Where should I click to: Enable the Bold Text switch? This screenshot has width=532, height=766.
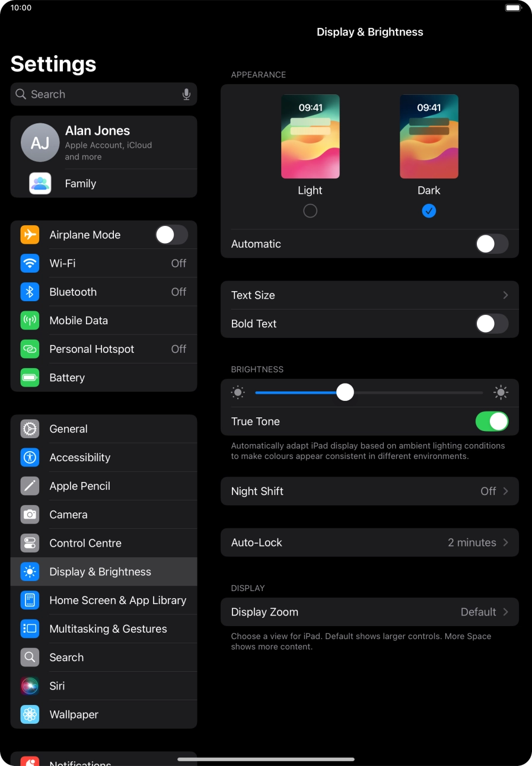click(x=492, y=324)
